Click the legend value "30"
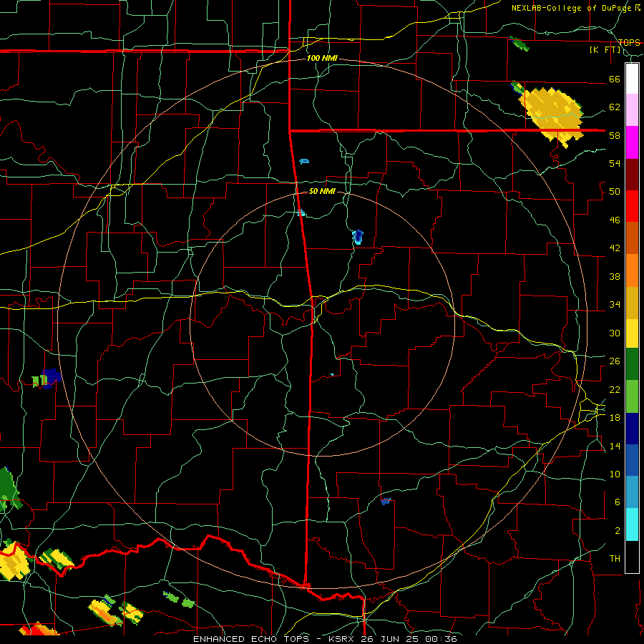644x644 pixels. [x=615, y=333]
